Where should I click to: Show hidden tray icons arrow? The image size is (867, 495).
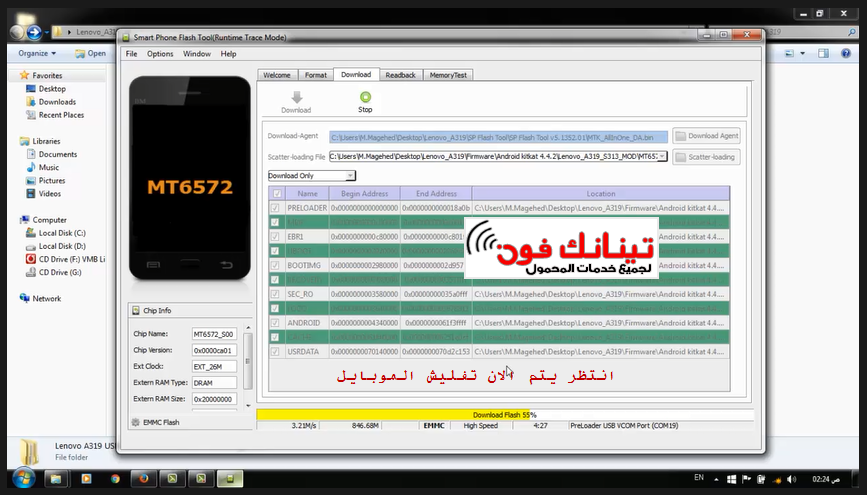coord(717,480)
